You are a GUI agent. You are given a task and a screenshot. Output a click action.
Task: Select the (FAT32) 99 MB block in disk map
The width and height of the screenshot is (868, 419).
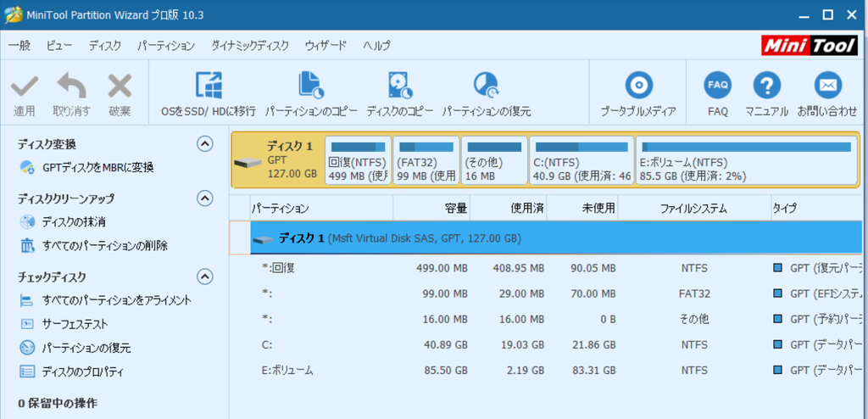point(426,160)
